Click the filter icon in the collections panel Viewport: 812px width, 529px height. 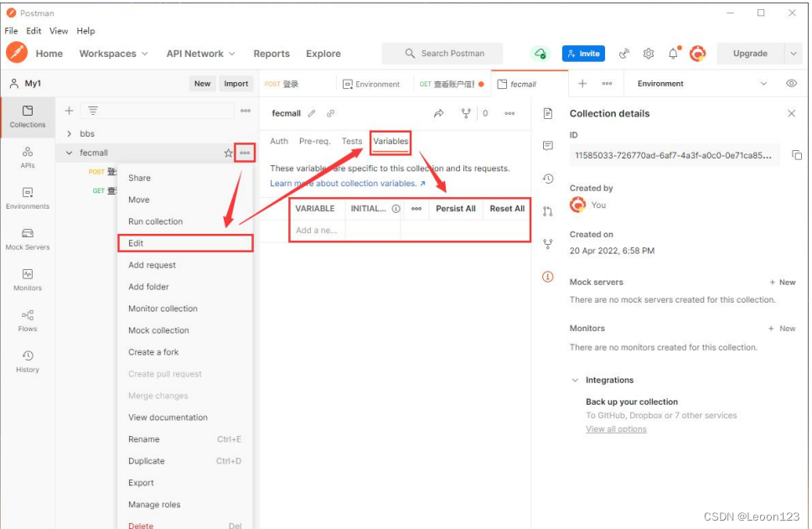93,111
